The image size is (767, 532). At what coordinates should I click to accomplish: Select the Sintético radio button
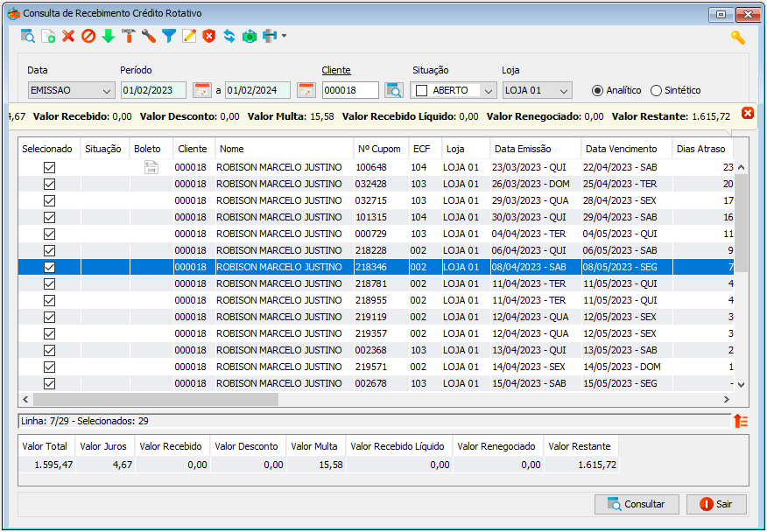point(656,90)
